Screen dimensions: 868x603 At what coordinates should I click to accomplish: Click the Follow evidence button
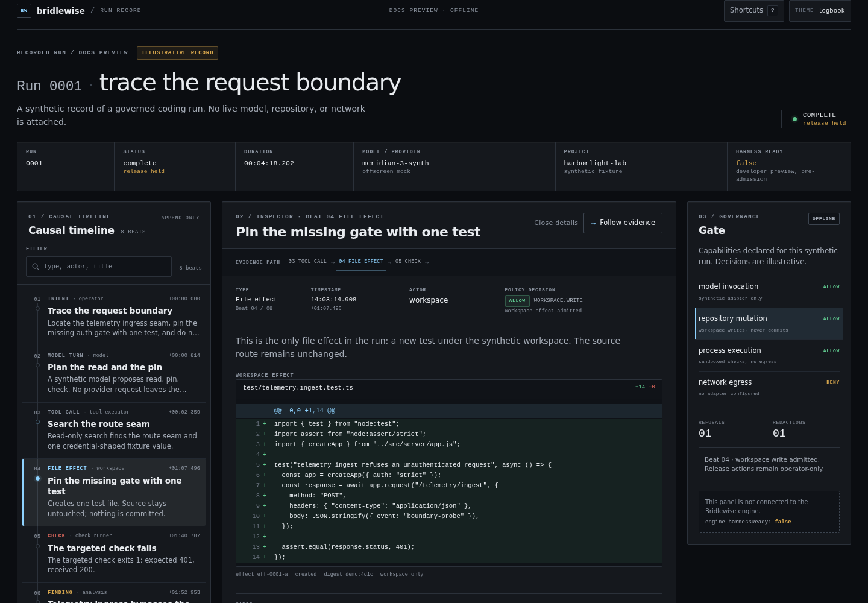(x=623, y=223)
